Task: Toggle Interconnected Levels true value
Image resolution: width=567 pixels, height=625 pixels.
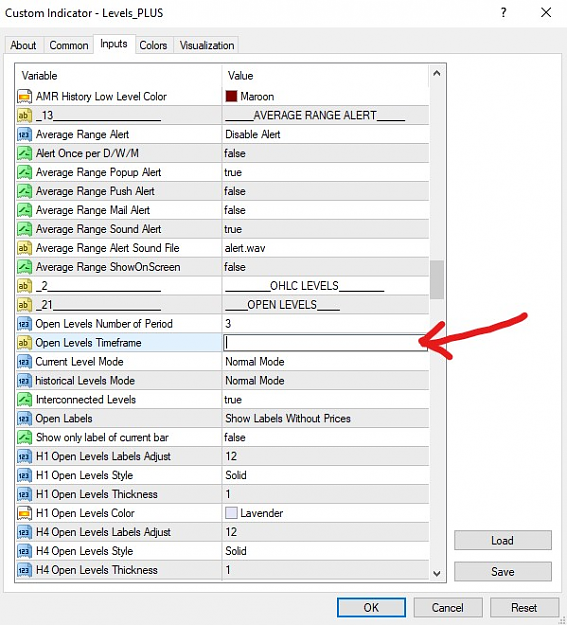Action: [326, 399]
